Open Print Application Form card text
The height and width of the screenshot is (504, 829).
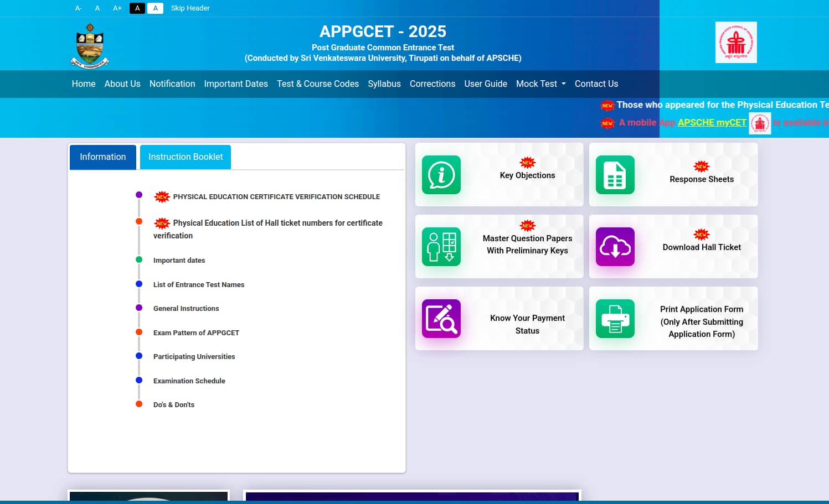(702, 321)
